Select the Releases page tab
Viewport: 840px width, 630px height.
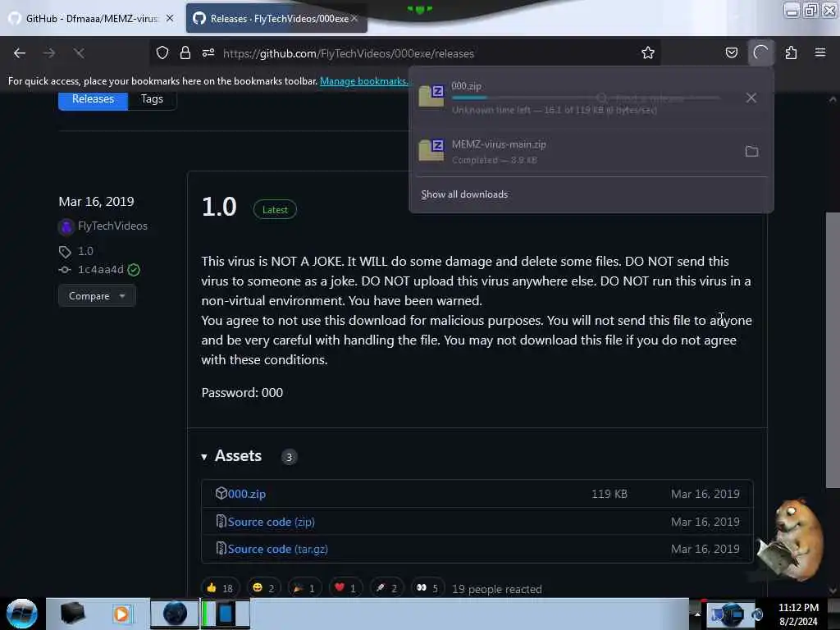pos(94,99)
